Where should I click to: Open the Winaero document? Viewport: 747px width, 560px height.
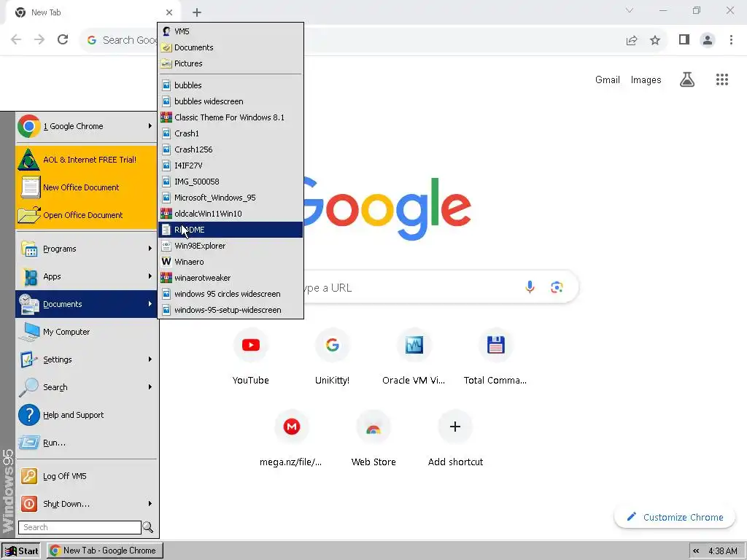[x=231, y=262]
